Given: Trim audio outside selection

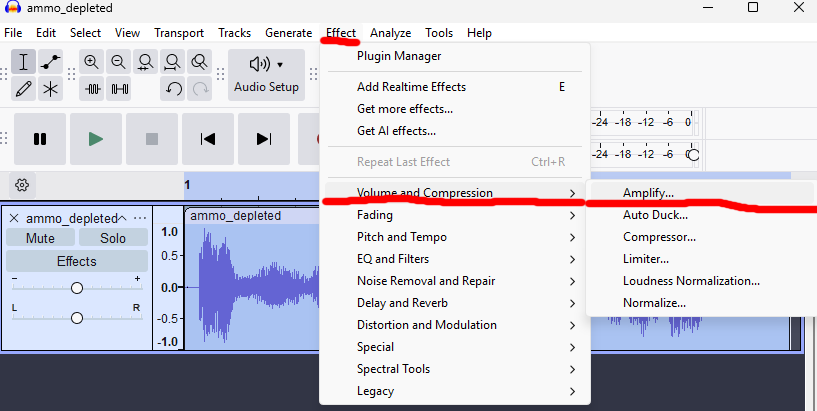Looking at the screenshot, I should coord(93,88).
